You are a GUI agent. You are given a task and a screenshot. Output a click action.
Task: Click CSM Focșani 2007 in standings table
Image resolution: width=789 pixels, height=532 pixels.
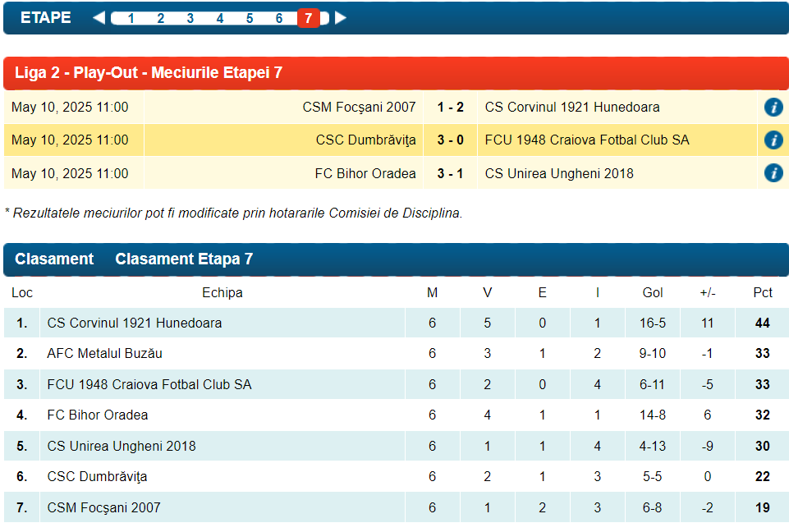(103, 508)
